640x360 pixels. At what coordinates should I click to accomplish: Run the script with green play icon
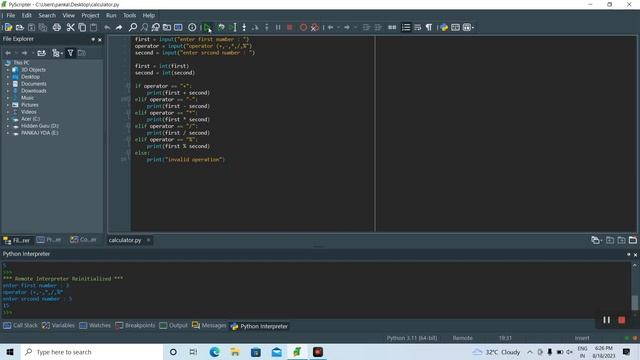point(207,27)
